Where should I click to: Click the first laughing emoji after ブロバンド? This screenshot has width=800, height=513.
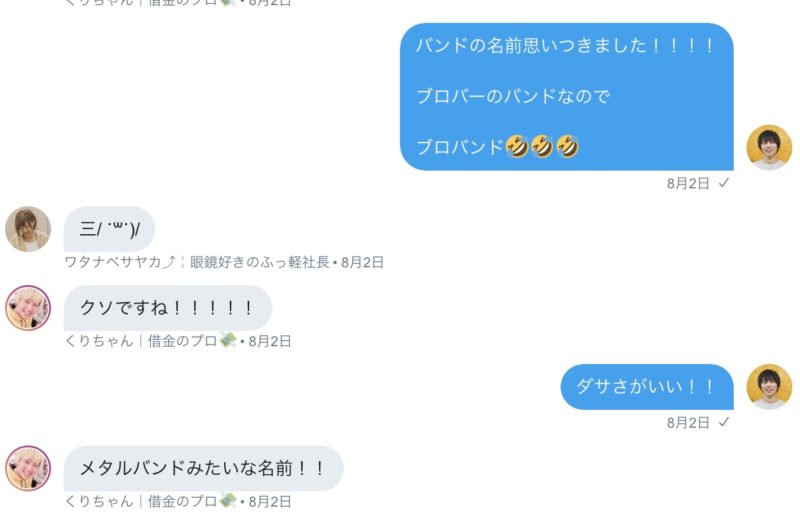[x=516, y=147]
